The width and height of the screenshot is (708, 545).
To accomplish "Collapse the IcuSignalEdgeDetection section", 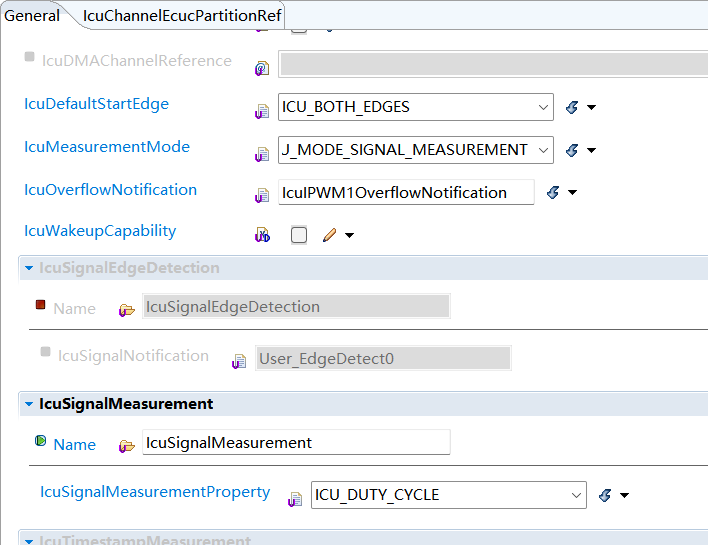I will coord(29,268).
